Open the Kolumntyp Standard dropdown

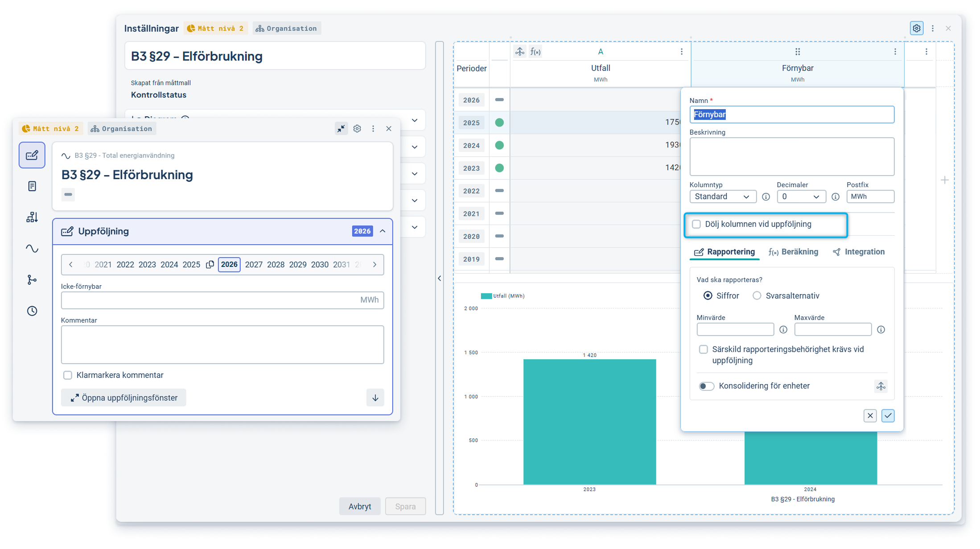(722, 197)
